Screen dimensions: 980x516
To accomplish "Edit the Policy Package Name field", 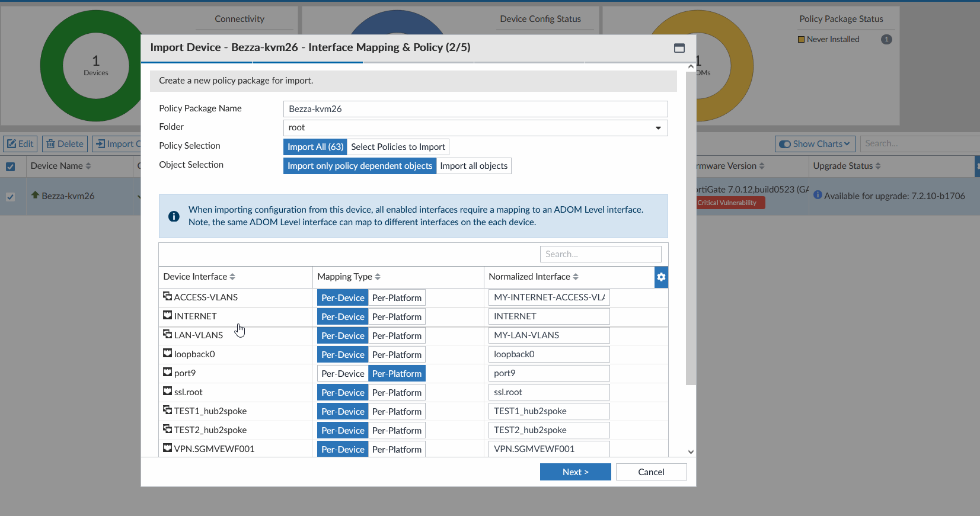I will tap(475, 109).
